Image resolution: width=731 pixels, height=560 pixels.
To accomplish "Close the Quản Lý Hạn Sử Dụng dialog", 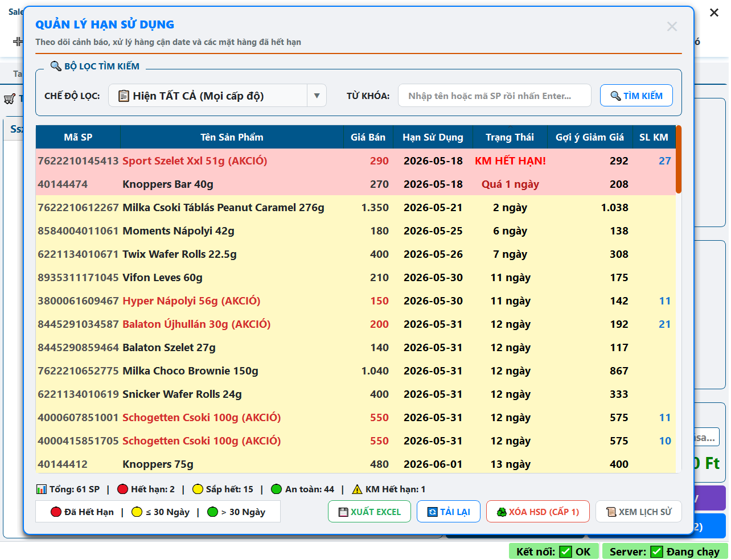I will [672, 27].
